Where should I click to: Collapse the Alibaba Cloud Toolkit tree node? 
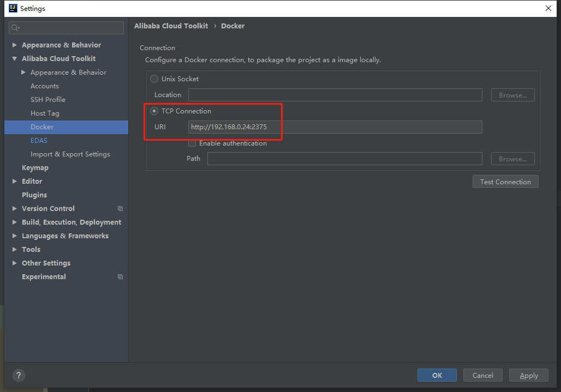(14, 58)
